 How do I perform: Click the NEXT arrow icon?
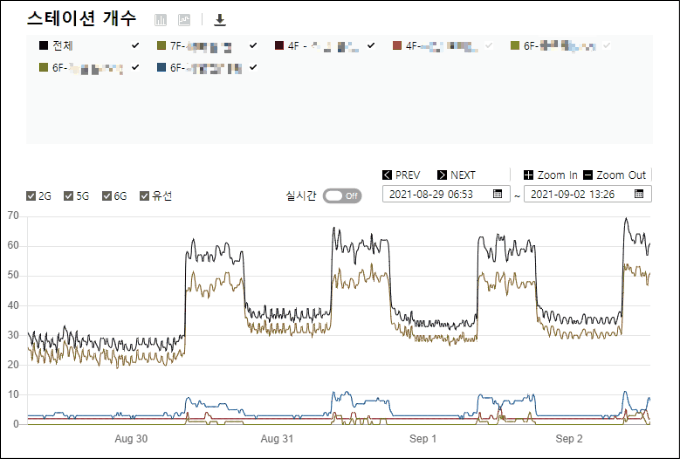[442, 175]
